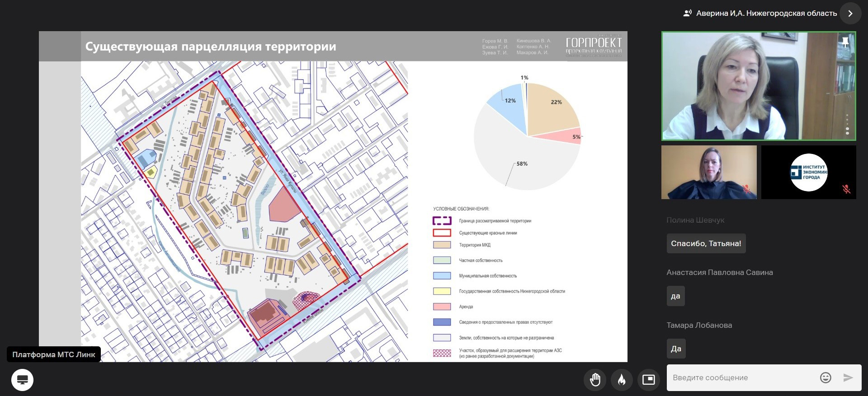Click chat author Полина Шевчук
868x396 pixels.
(x=695, y=220)
